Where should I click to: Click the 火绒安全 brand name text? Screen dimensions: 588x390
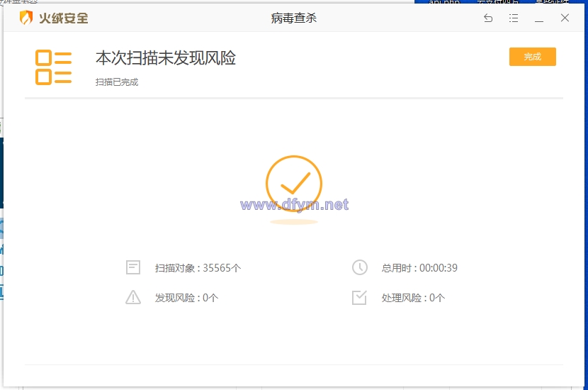click(63, 18)
